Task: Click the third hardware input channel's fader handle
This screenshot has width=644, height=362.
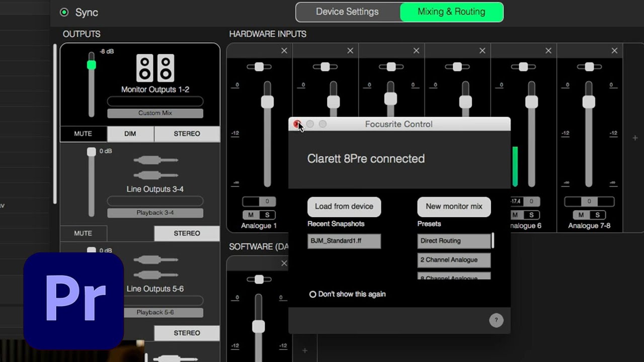Action: point(390,99)
